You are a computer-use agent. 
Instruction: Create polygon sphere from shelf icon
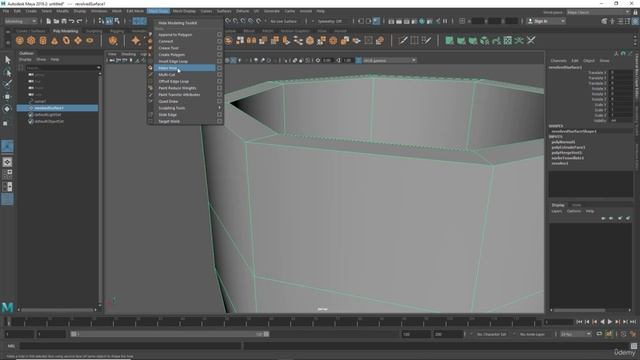coord(20,40)
